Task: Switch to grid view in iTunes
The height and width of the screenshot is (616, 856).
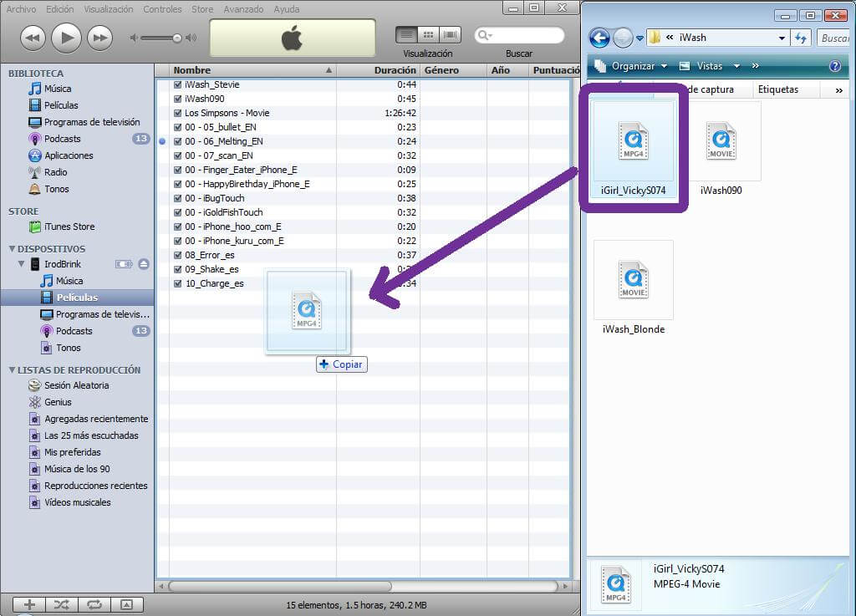Action: (429, 35)
